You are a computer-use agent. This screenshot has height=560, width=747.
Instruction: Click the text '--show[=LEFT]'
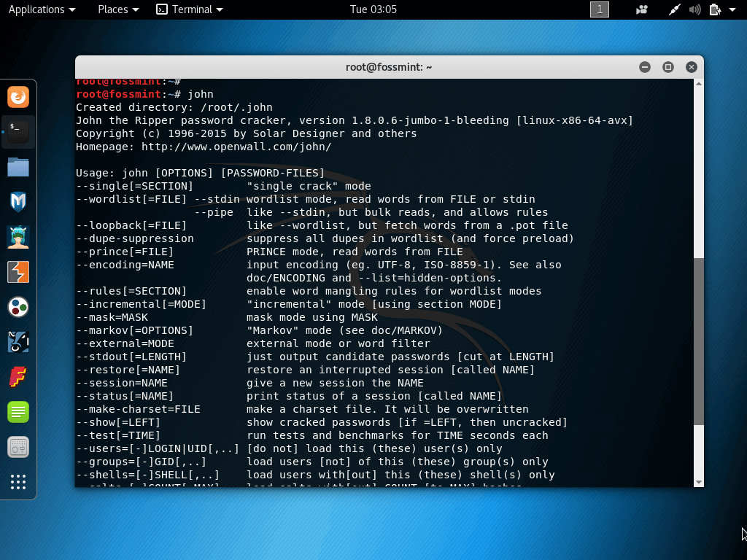point(118,422)
